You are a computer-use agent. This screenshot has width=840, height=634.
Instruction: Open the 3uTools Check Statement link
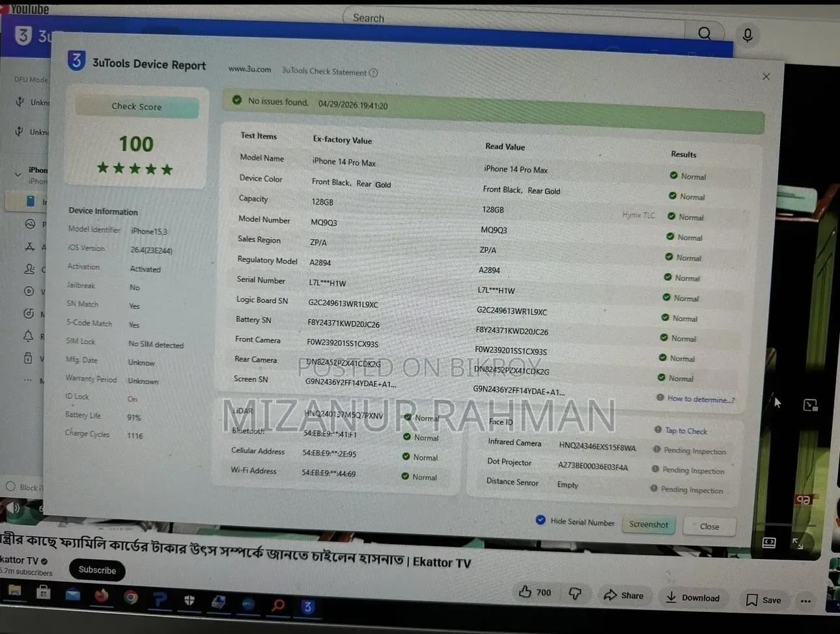[324, 71]
